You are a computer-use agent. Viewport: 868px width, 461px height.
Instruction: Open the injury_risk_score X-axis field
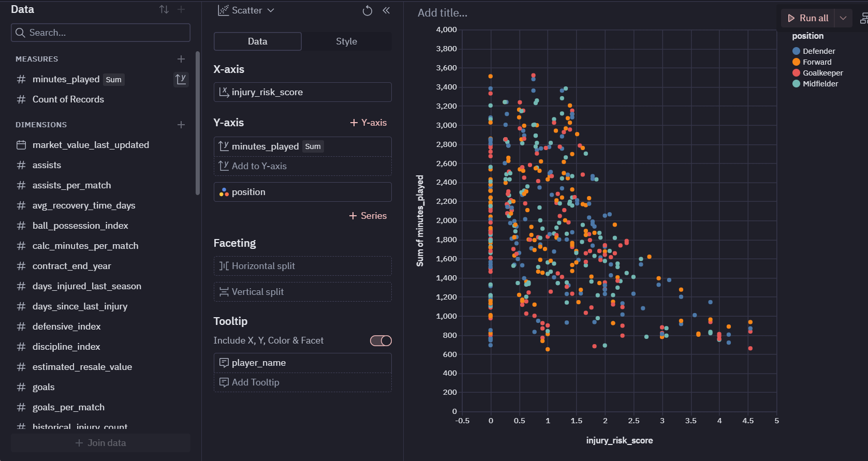[302, 92]
